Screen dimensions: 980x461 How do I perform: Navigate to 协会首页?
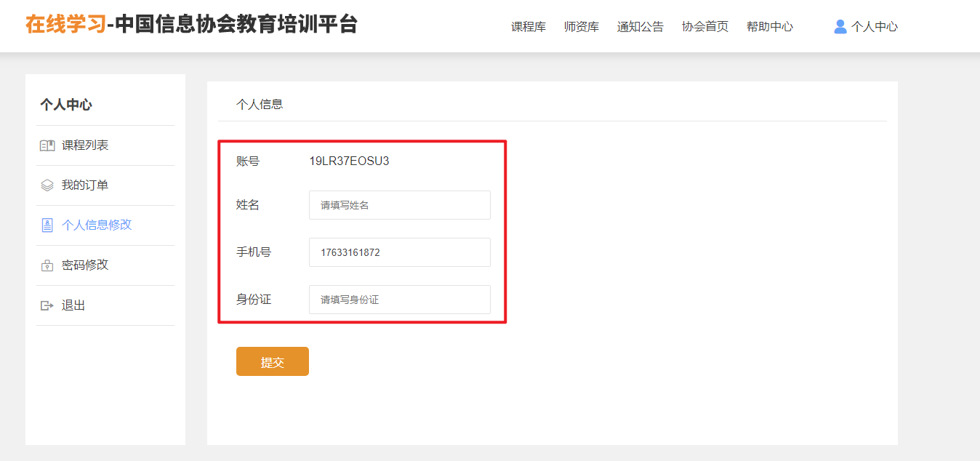click(x=705, y=27)
